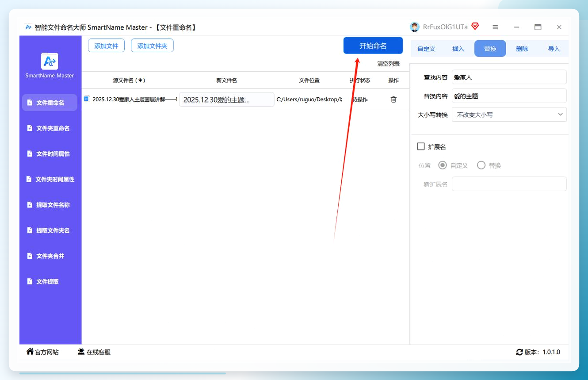Image resolution: width=588 pixels, height=380 pixels.
Task: Open 文件时间属性 in the sidebar
Action: [x=50, y=154]
